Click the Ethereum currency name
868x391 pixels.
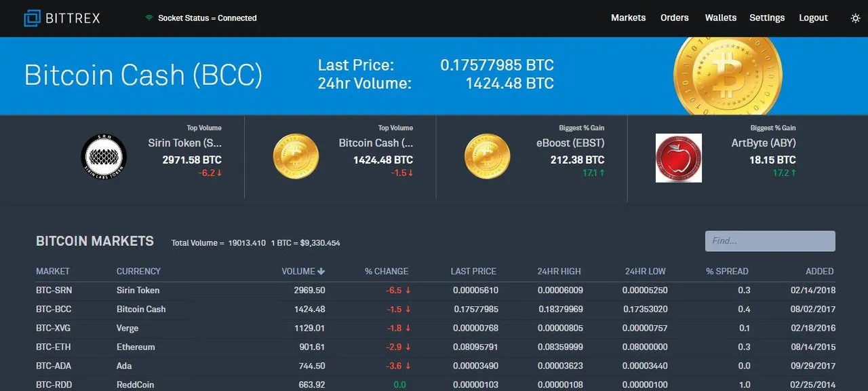136,347
